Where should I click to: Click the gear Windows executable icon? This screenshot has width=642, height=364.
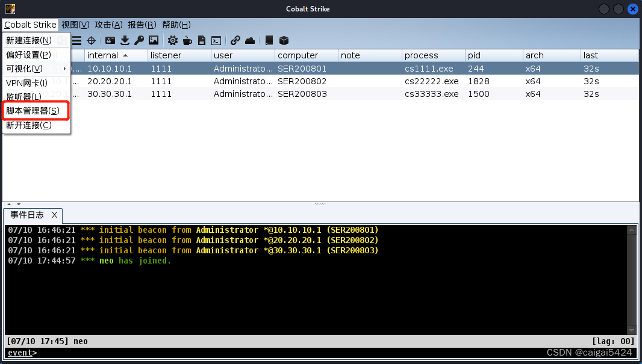(173, 40)
